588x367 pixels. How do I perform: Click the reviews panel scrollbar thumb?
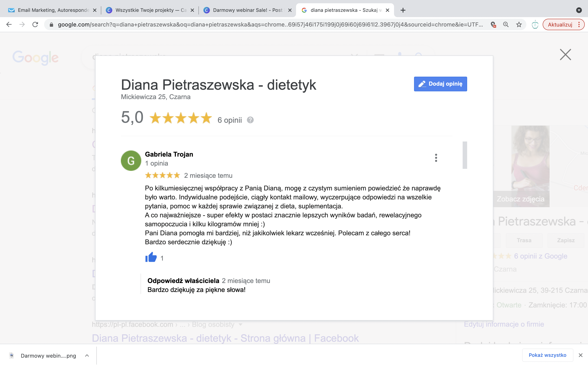pyautogui.click(x=464, y=155)
